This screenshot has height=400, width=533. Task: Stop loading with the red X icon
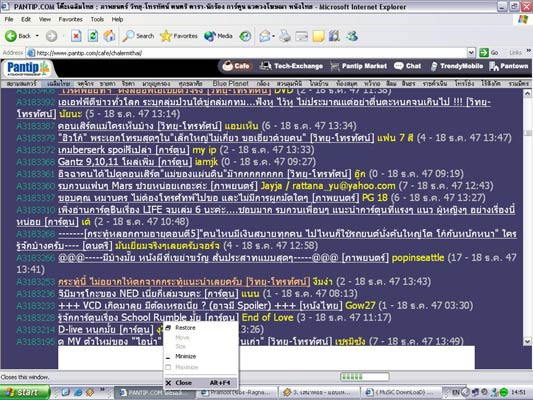point(76,36)
